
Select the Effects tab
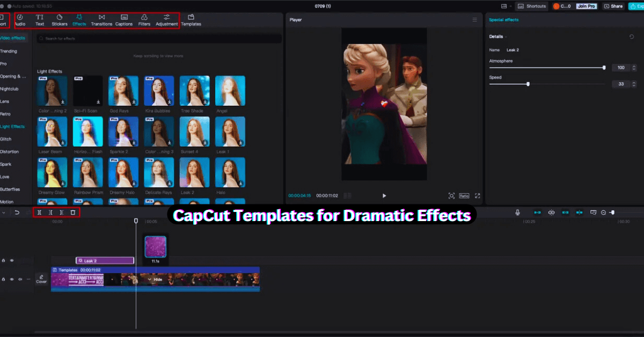point(79,20)
